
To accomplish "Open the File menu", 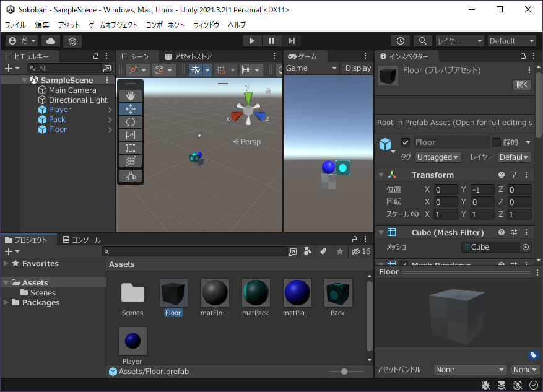I will pyautogui.click(x=15, y=25).
